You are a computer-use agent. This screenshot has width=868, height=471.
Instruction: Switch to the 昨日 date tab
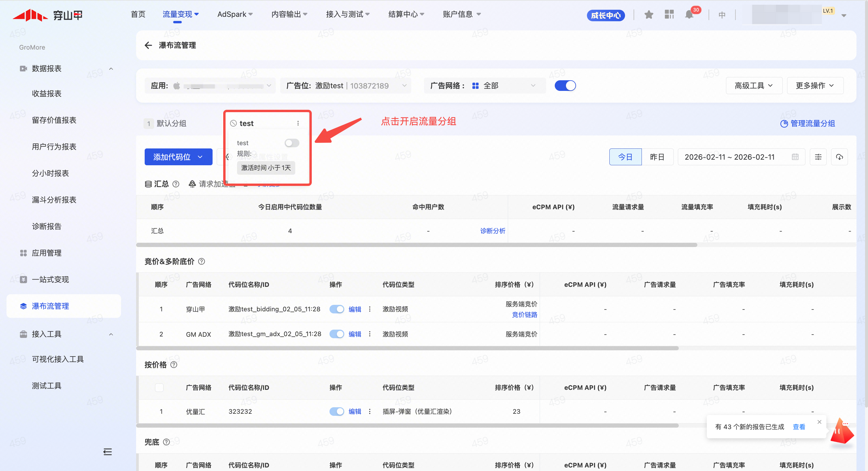click(657, 157)
